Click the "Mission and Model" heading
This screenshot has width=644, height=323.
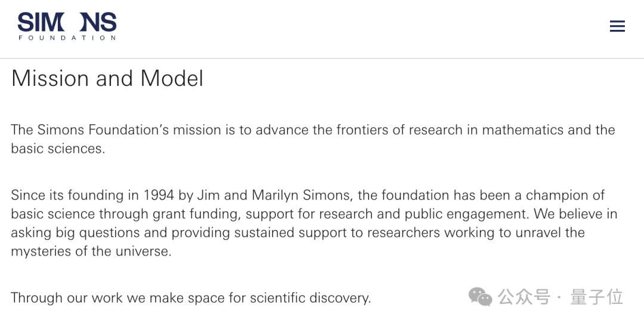click(107, 79)
